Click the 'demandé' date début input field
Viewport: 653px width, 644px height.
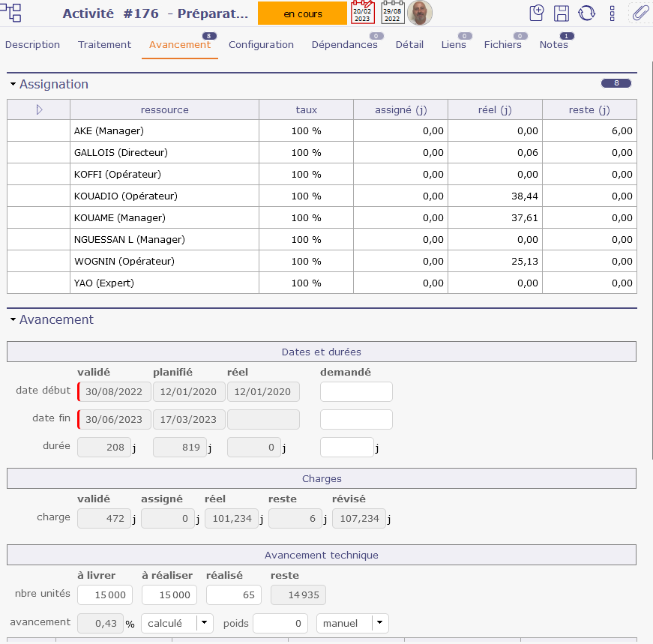tap(356, 392)
